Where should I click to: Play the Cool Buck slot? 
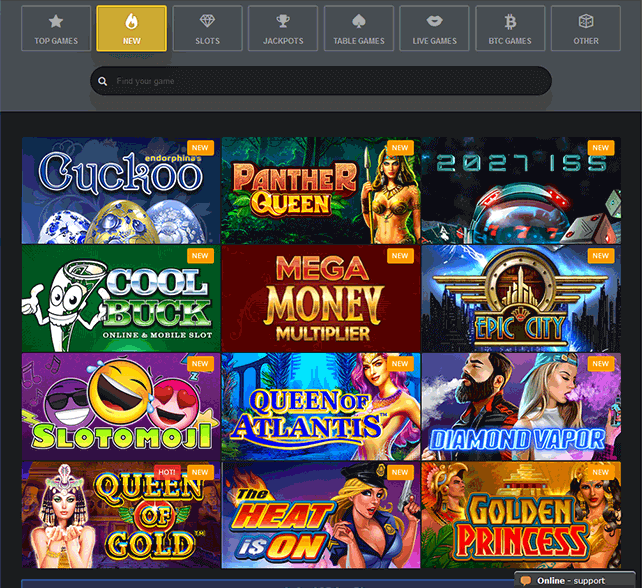[x=121, y=299]
